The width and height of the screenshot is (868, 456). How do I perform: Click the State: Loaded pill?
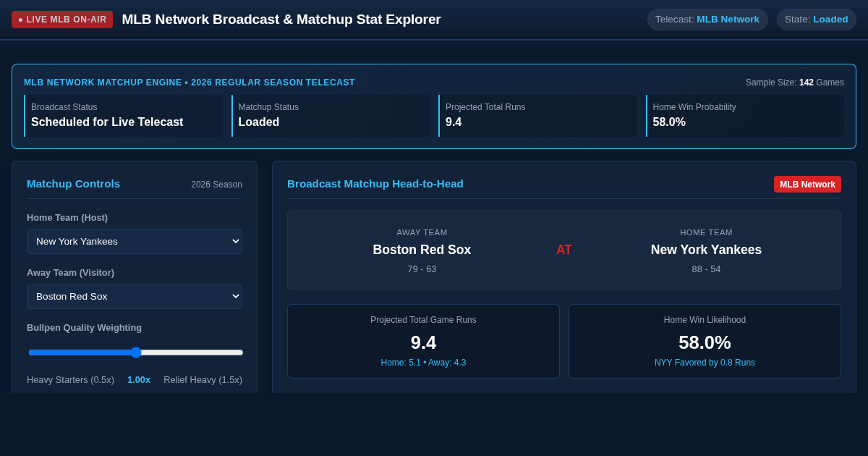click(816, 20)
